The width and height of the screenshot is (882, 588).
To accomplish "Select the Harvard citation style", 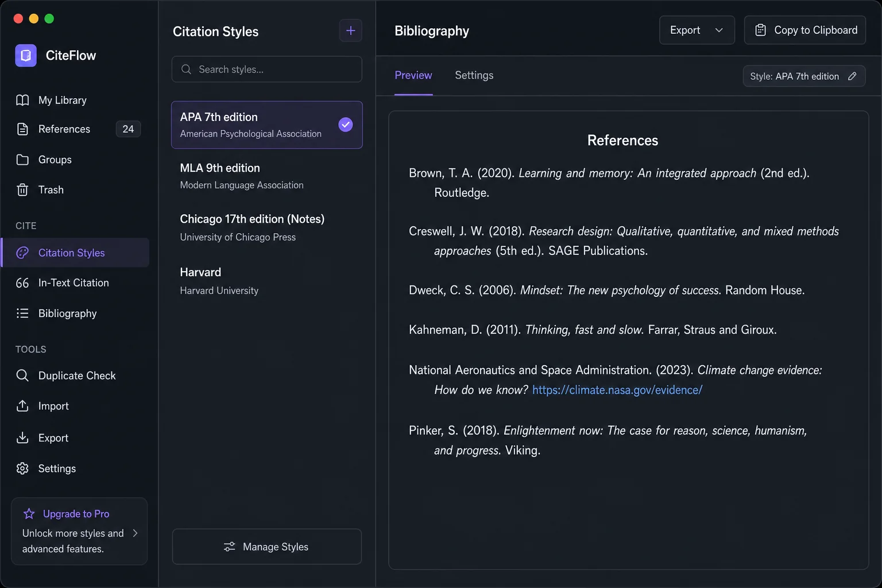I will [267, 281].
